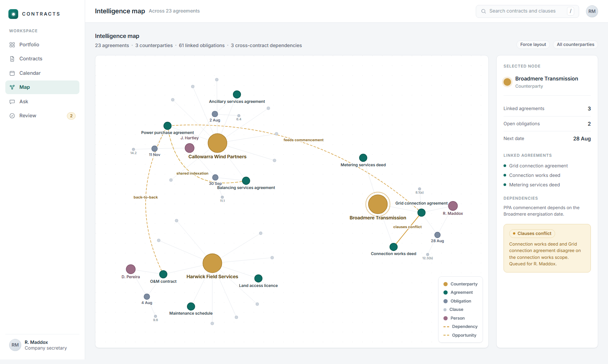Click the Review checkmark icon
608x364 pixels.
click(x=12, y=116)
